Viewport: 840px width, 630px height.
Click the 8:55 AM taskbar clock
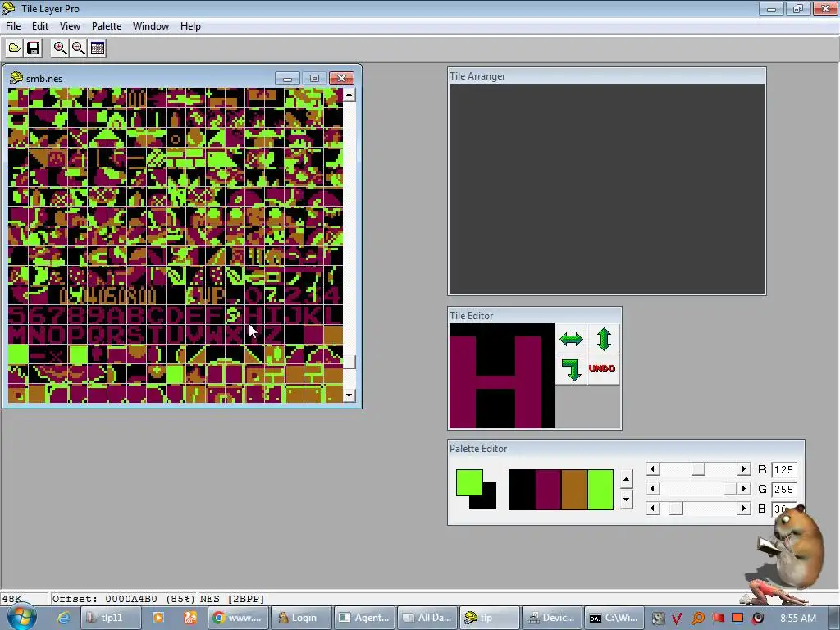[x=797, y=619]
